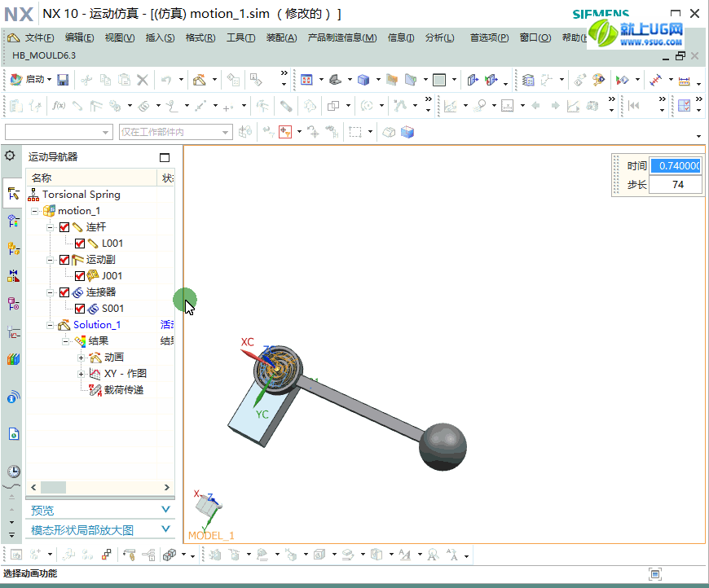The image size is (709, 588).
Task: Click the f(x) function manager icon
Action: 59,106
